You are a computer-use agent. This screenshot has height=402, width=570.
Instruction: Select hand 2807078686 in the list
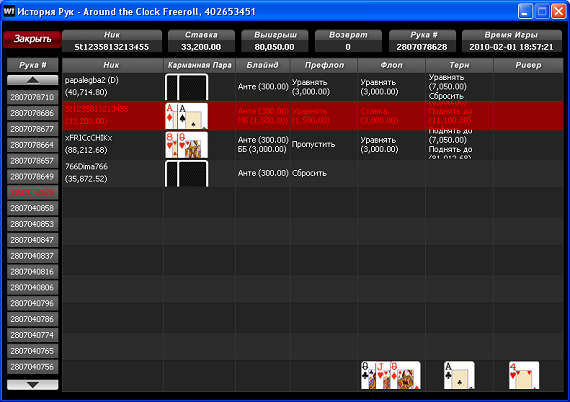(x=33, y=113)
